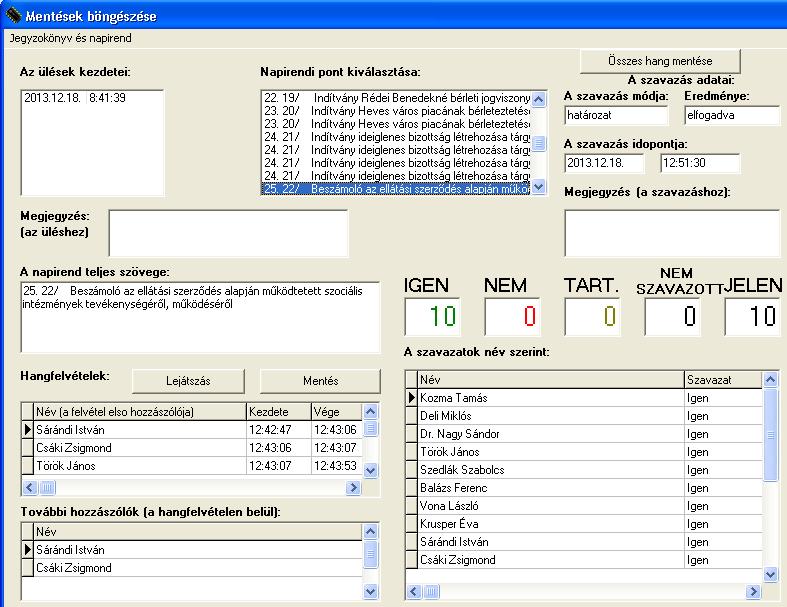Click the Szavazat column header
787x607 pixels.
(723, 380)
